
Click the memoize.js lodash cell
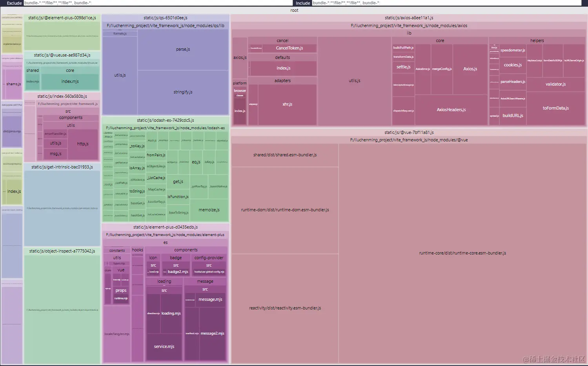[209, 210]
